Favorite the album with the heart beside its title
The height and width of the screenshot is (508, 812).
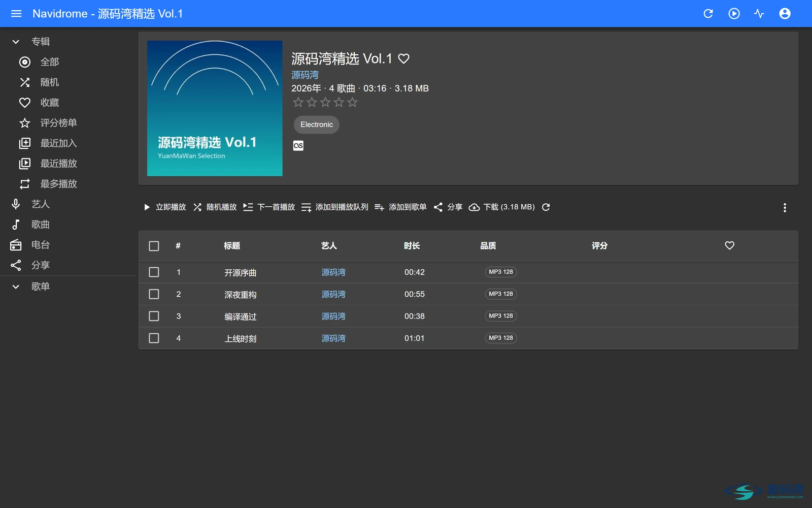pos(403,59)
